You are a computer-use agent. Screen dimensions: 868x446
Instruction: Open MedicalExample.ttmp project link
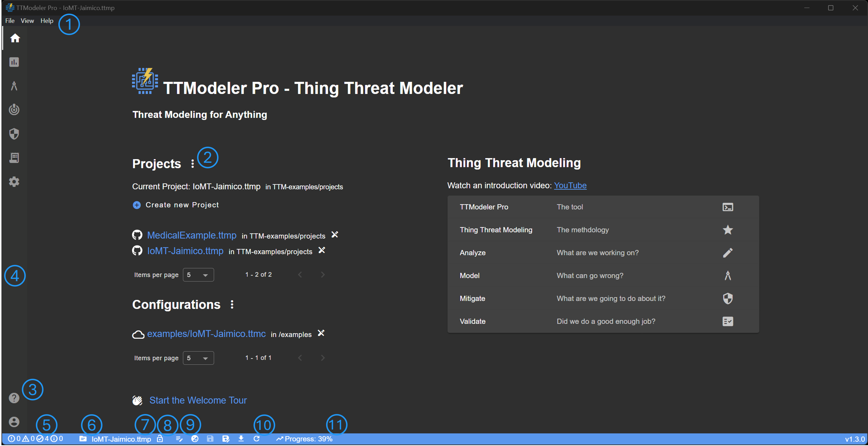point(192,235)
